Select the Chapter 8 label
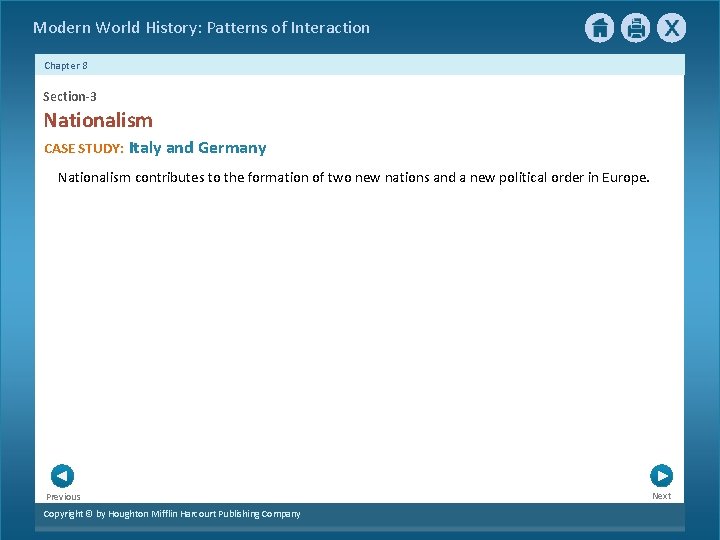Viewport: 720px width, 540px height. [66, 66]
